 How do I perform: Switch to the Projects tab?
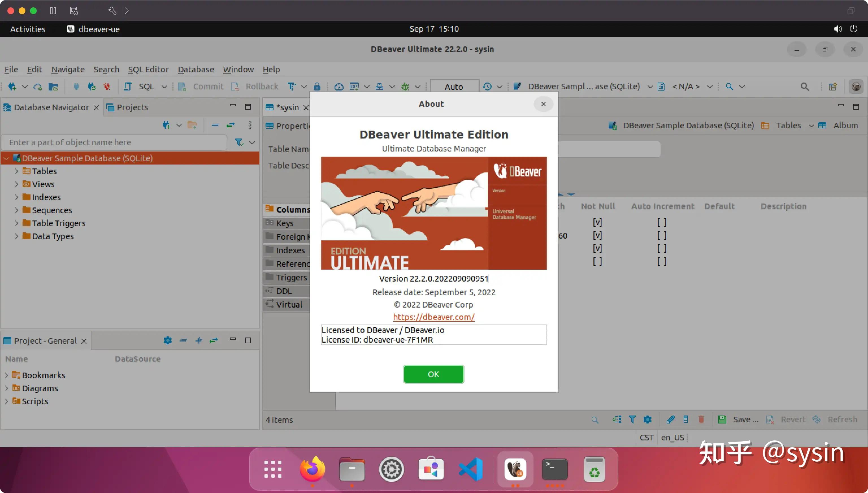pos(132,107)
